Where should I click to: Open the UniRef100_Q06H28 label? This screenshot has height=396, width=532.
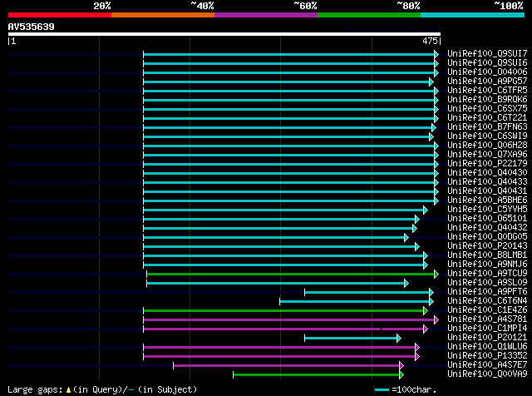(487, 146)
